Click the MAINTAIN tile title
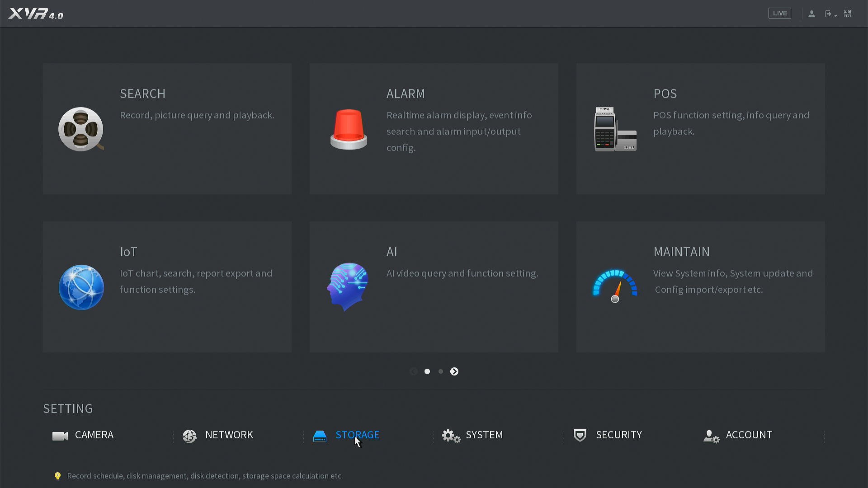Viewport: 868px width, 488px height. [x=682, y=252]
